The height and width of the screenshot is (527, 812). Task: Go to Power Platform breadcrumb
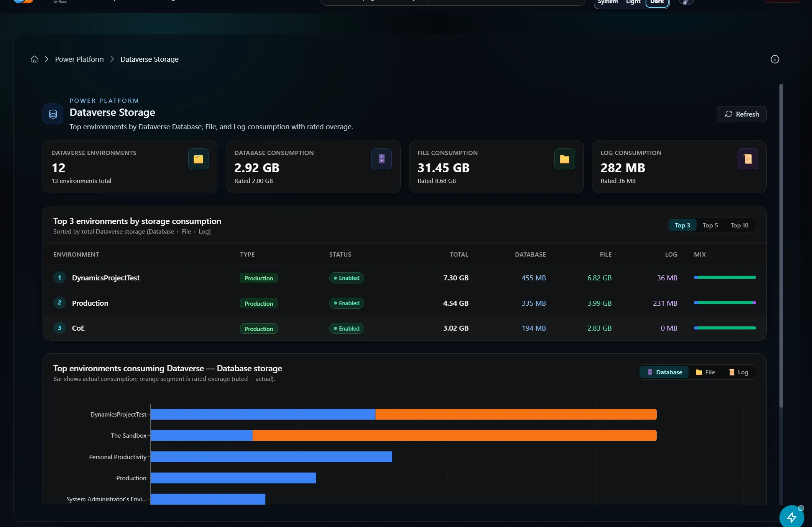(79, 59)
